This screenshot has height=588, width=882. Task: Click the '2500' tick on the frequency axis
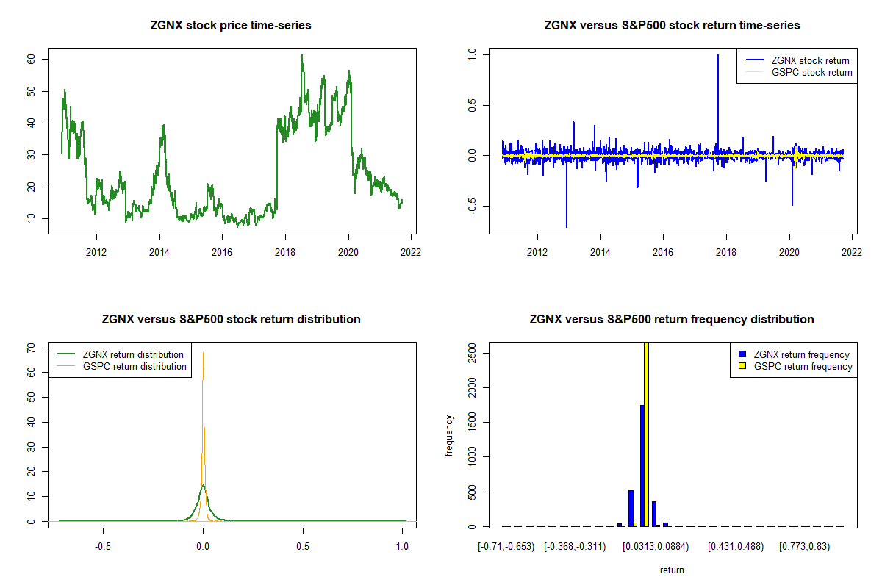click(473, 353)
